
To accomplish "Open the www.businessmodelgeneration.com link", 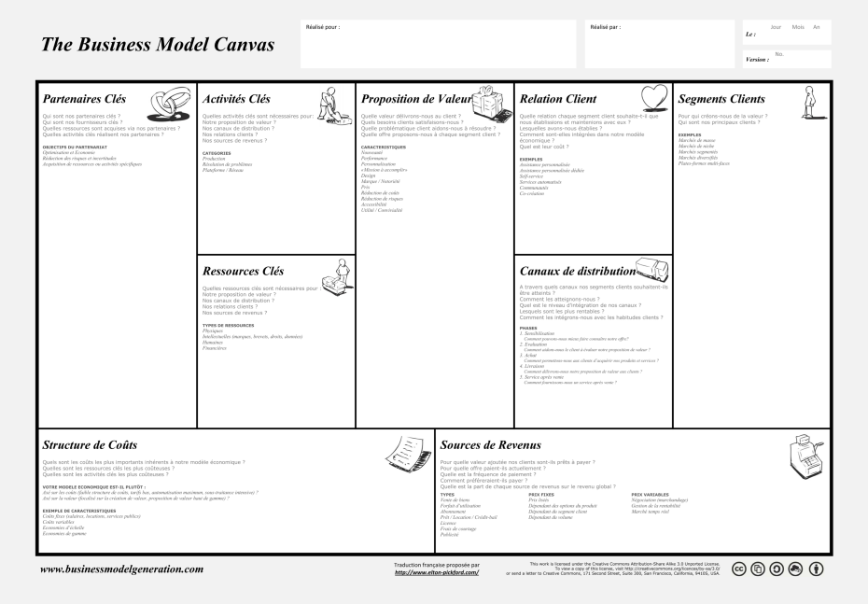I will point(121,569).
